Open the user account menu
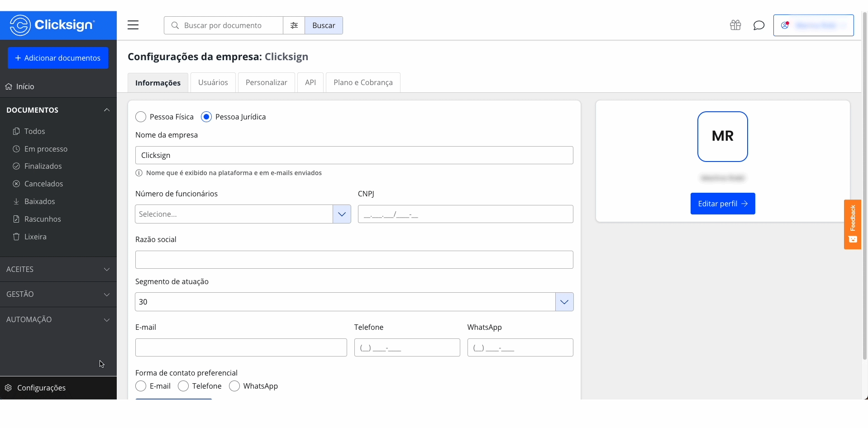Image resolution: width=868 pixels, height=428 pixels. pos(814,25)
